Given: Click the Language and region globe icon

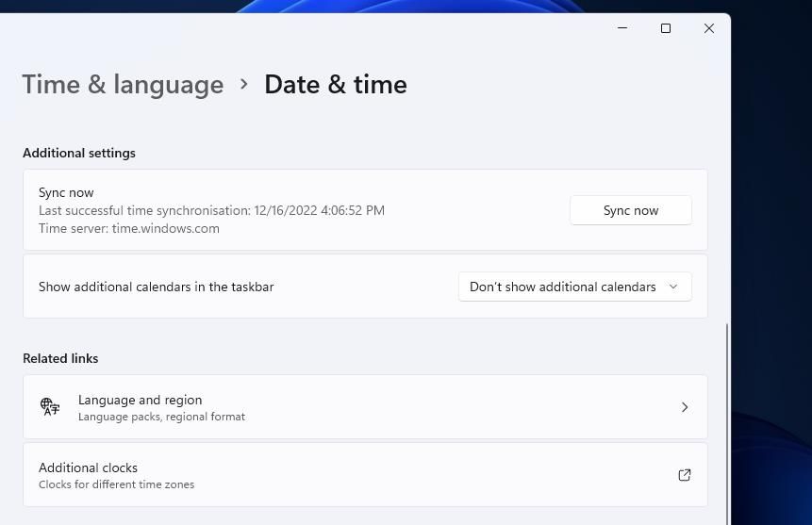Looking at the screenshot, I should (50, 406).
